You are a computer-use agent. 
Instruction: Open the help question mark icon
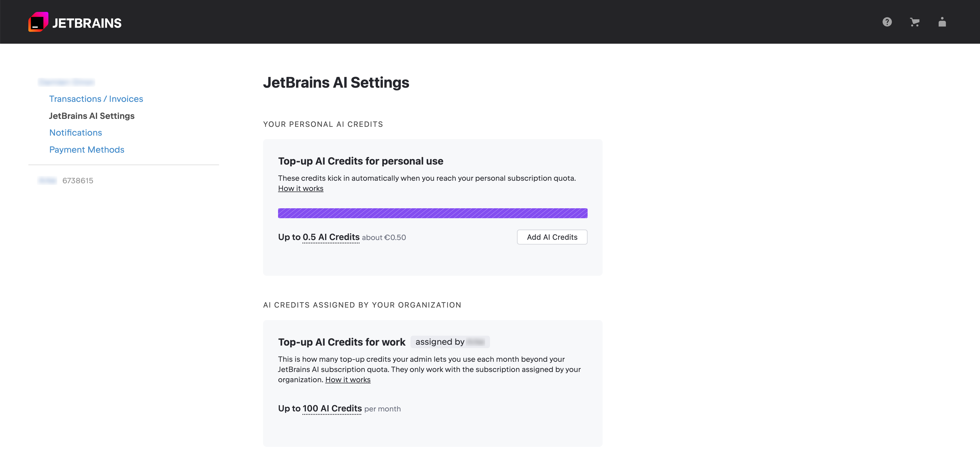(887, 22)
